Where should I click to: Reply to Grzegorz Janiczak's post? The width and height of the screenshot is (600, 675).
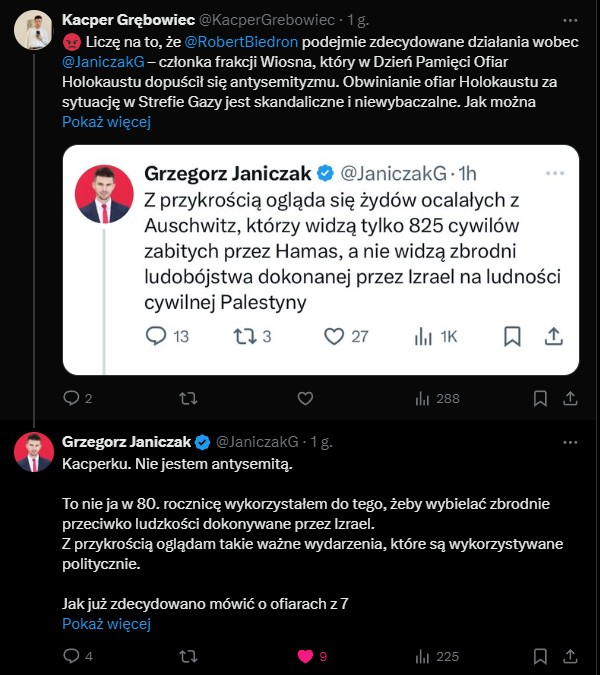point(71,657)
